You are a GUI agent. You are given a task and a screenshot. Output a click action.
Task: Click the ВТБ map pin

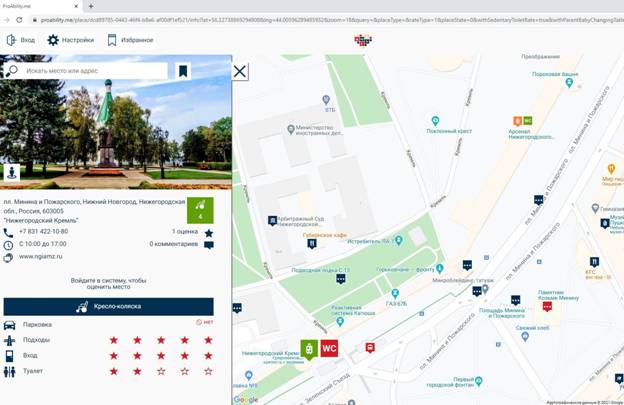coord(326,99)
